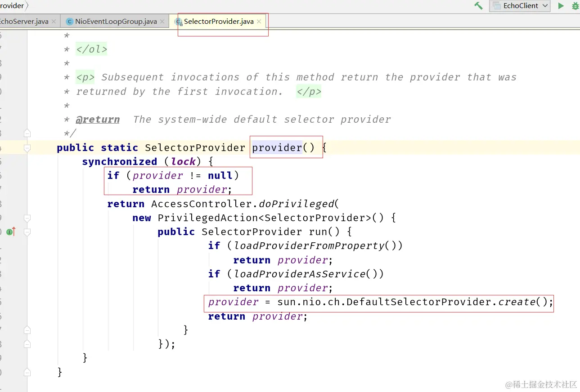Screen dimensions: 580x392
Task: Click the 'null' keyword in if condition
Action: point(220,176)
